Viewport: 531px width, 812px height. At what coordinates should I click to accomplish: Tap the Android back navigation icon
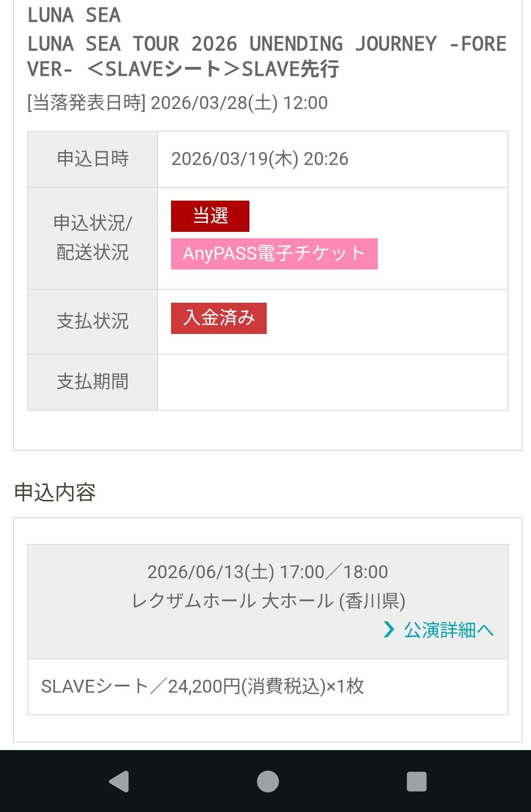[119, 781]
